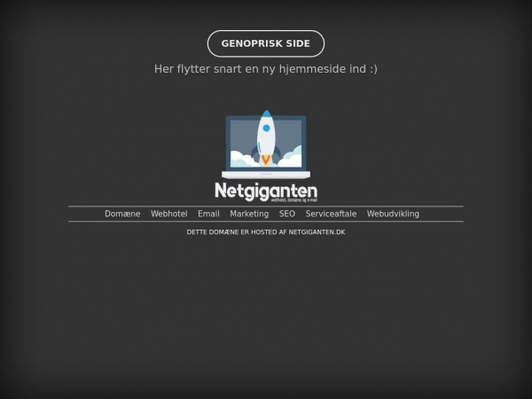
Task: Click the SEO navigation item
Action: tap(287, 214)
